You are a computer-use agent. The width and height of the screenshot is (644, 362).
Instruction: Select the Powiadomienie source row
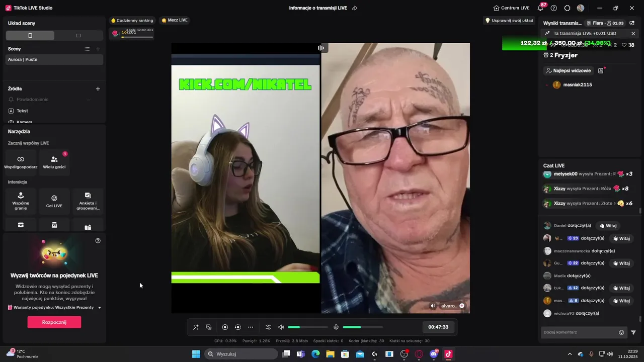54,100
